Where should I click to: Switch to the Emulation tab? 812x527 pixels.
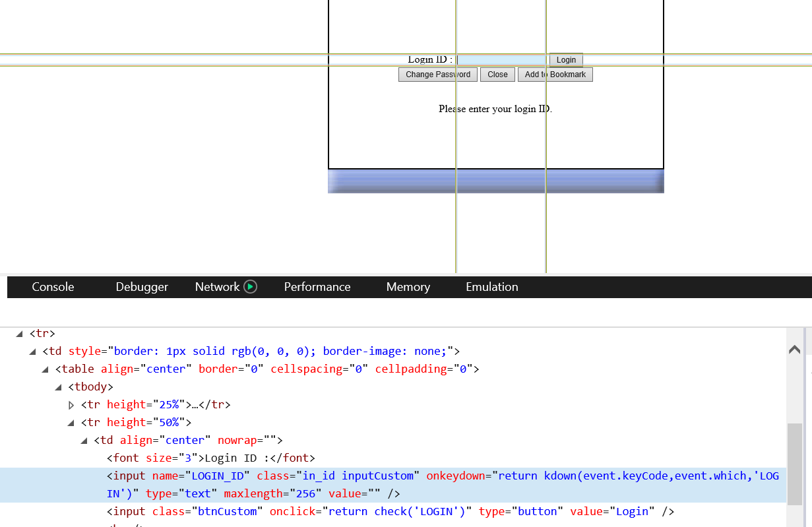click(x=492, y=287)
